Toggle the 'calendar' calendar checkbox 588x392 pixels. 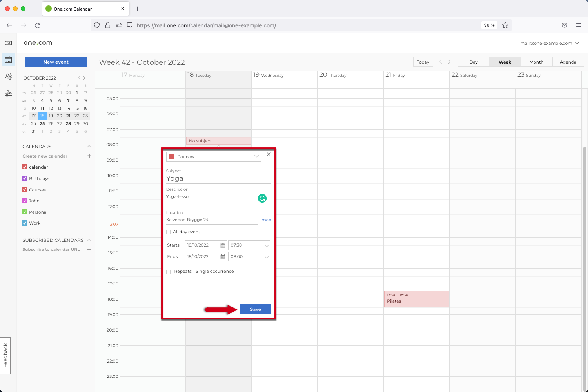(x=25, y=167)
